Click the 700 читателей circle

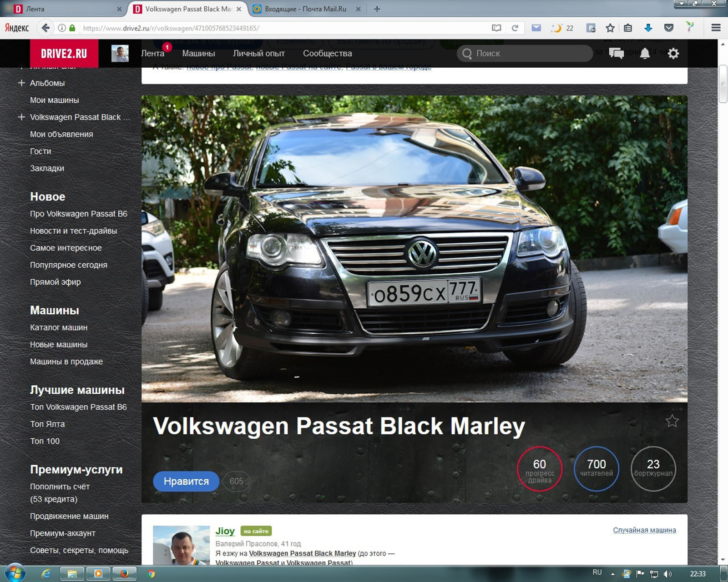597,469
